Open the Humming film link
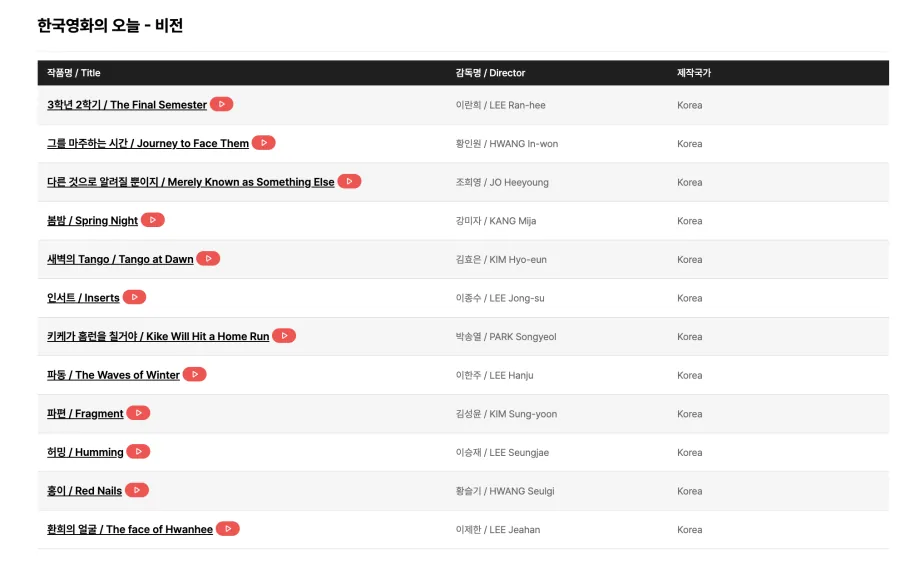Image resolution: width=920 pixels, height=574 pixels. (x=85, y=453)
